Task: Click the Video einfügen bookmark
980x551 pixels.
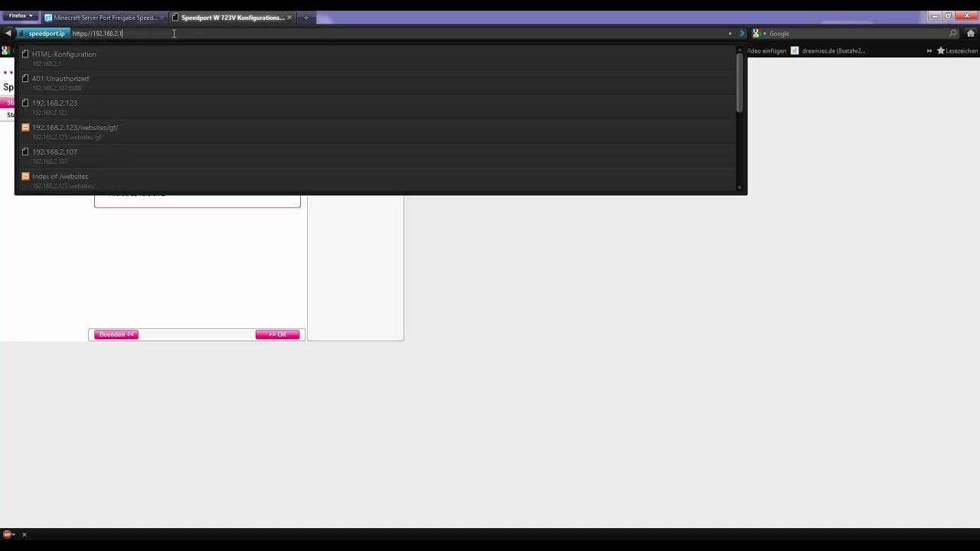Action: pyautogui.click(x=767, y=51)
